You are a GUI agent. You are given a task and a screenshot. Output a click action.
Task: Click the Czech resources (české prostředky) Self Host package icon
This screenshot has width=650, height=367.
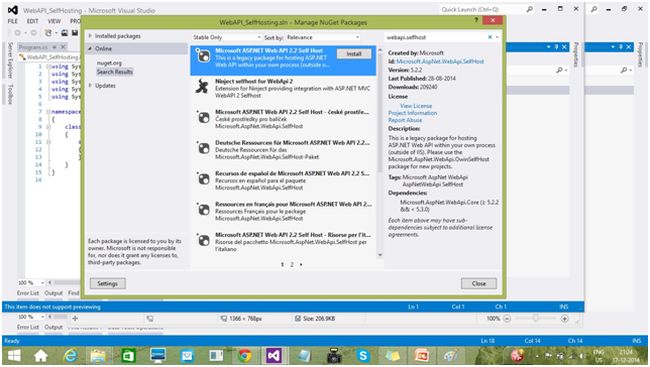[x=203, y=118]
